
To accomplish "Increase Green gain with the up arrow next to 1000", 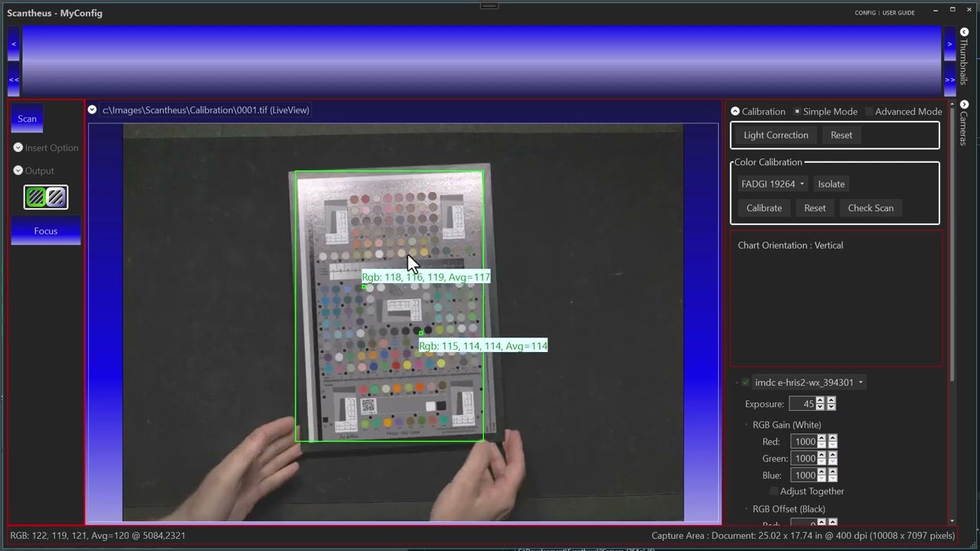I will (x=822, y=455).
